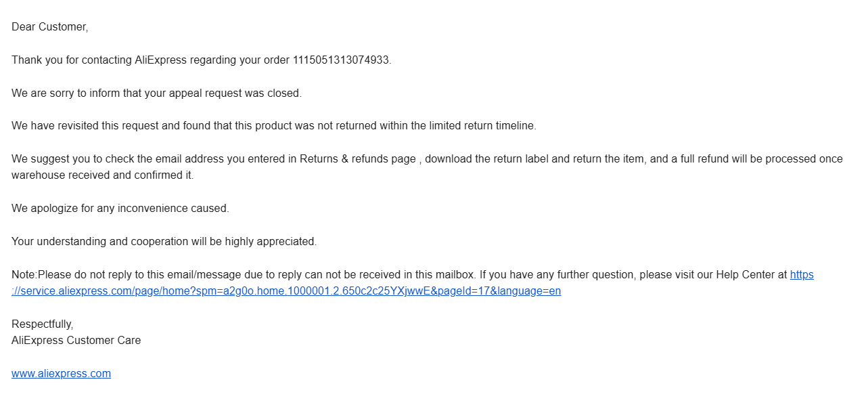The width and height of the screenshot is (868, 407).
Task: Click the order number 1115051313074933
Action: [x=341, y=60]
